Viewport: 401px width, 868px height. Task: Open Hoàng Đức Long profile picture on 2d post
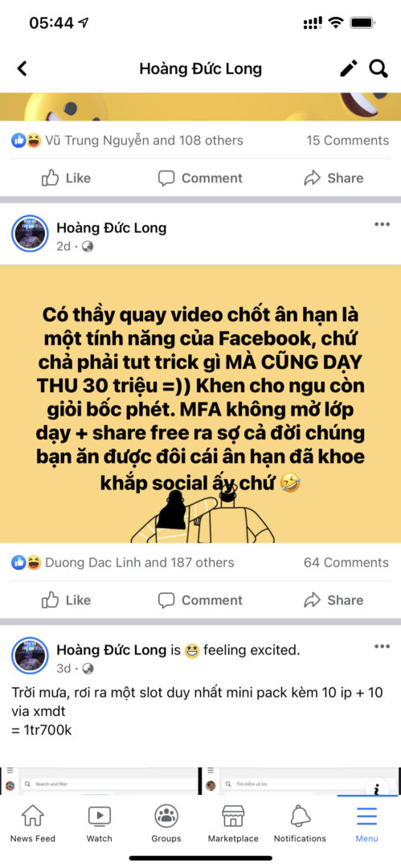pos(30,234)
